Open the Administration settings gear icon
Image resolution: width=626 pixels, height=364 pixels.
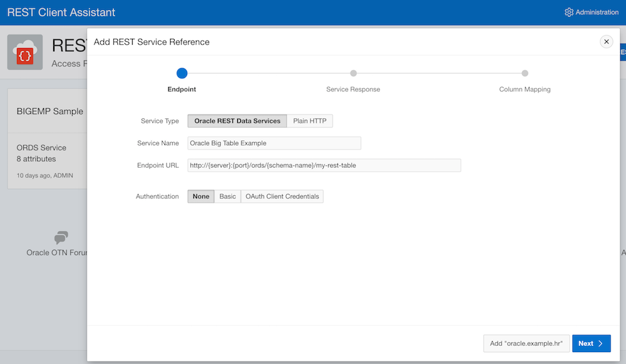569,12
